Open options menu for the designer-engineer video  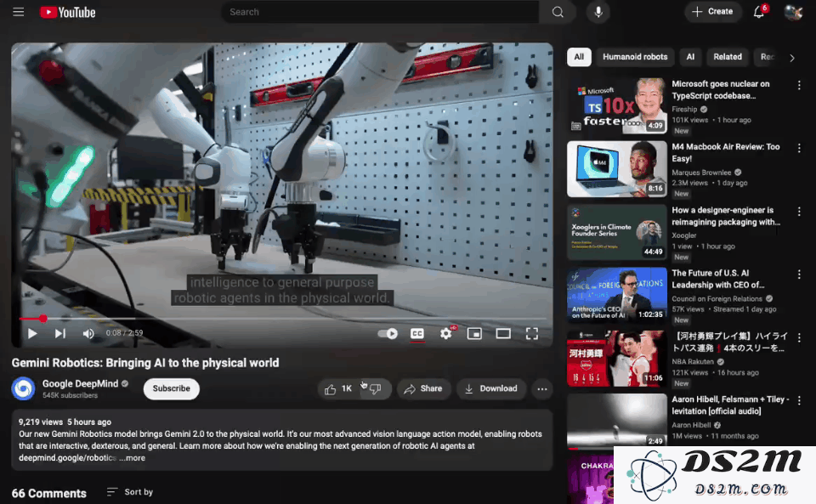point(799,212)
